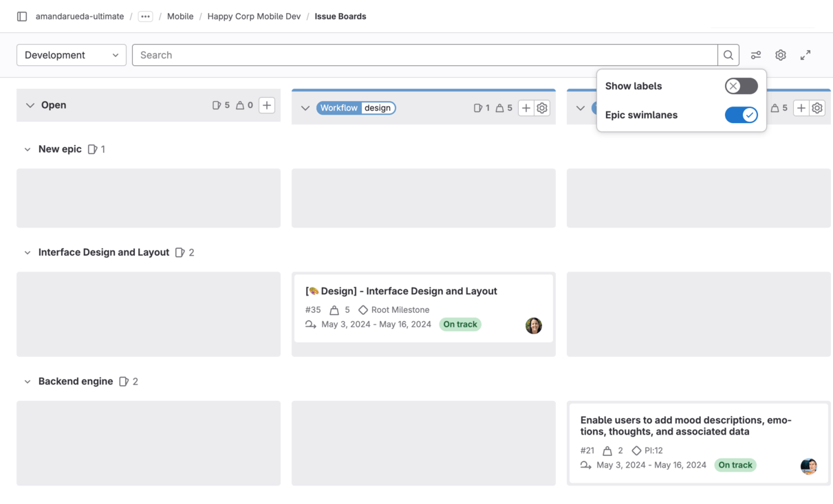Enable the Show labels toggle

(741, 86)
